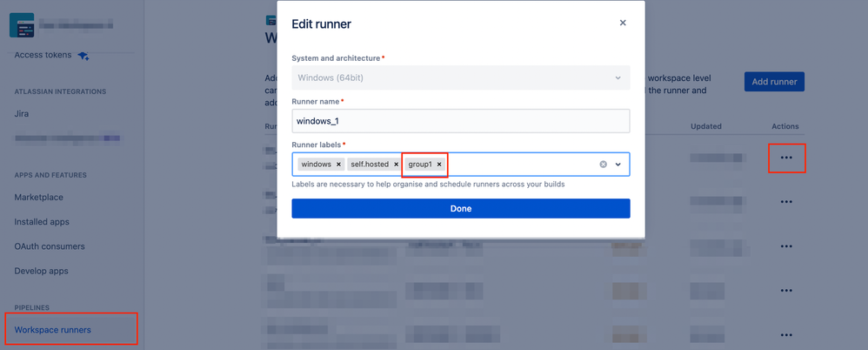Click the Add runner button
This screenshot has height=350, width=868.
[774, 82]
